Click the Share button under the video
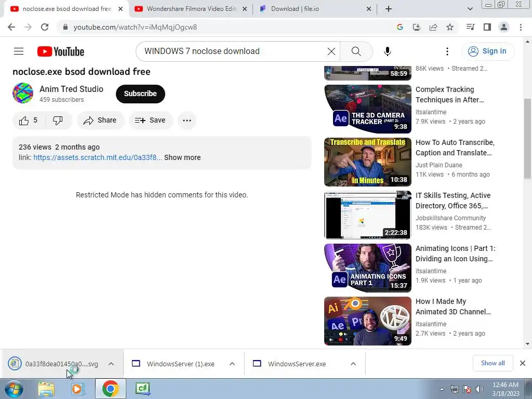 point(100,121)
